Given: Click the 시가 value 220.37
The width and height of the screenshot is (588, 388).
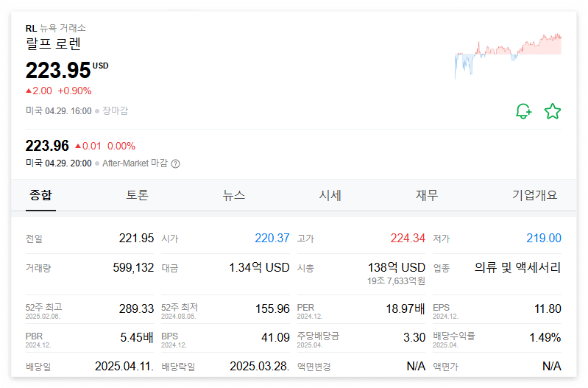Looking at the screenshot, I should 272,238.
